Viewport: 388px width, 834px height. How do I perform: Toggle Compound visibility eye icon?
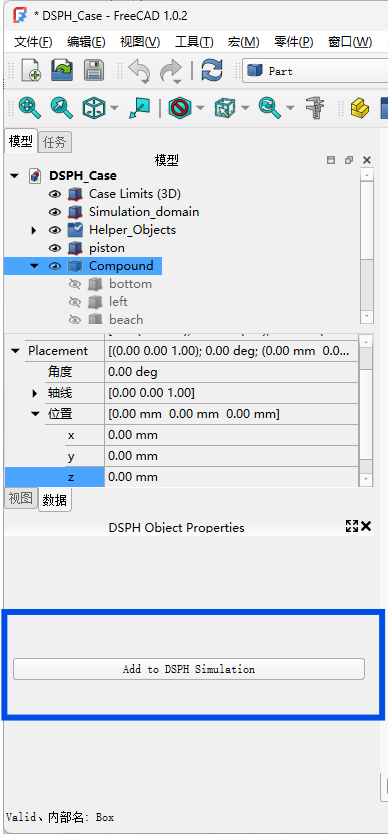(55, 266)
